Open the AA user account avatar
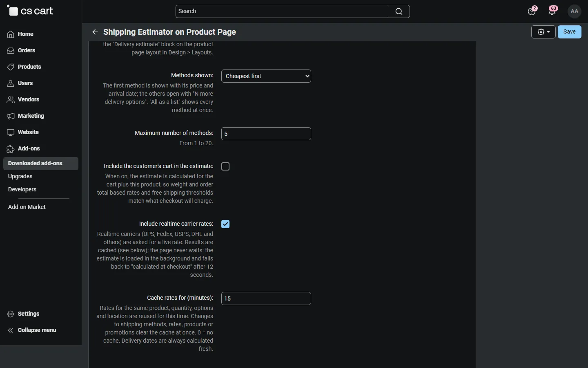Image resolution: width=588 pixels, height=368 pixels. point(575,11)
